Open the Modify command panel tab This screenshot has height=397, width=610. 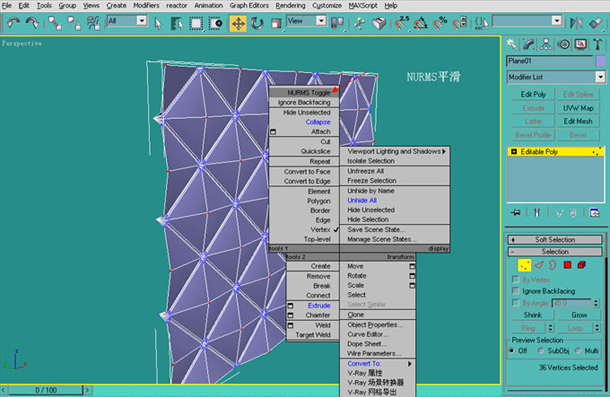529,45
